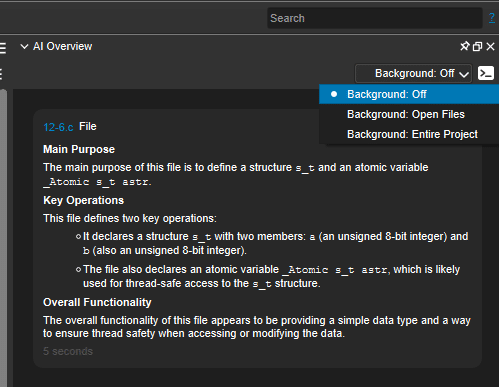
Task: Pin the AI Overview panel
Action: (464, 46)
